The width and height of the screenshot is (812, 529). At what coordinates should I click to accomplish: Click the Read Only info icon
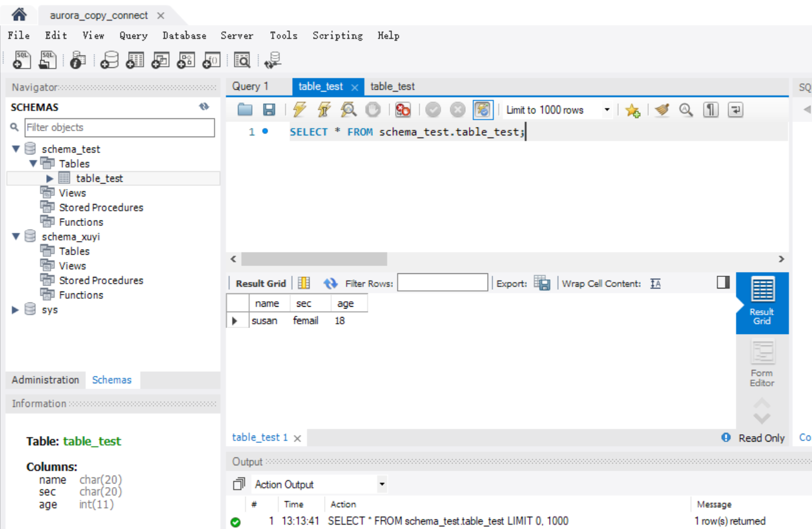point(726,438)
